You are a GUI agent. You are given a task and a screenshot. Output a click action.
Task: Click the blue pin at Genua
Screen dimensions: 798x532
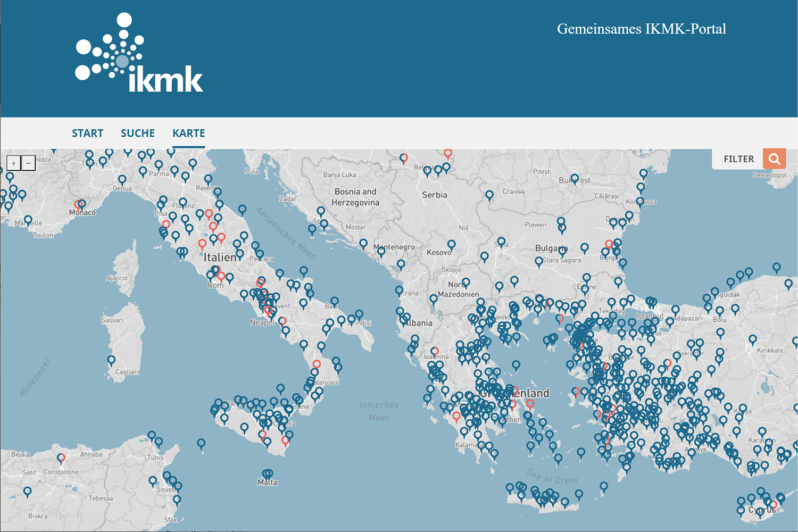122,179
